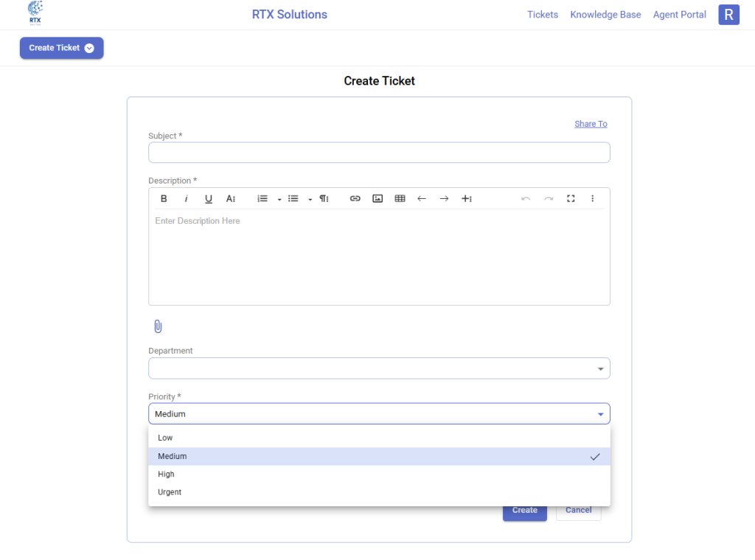Select the Medium priority option
This screenshot has height=560, width=755.
[379, 456]
